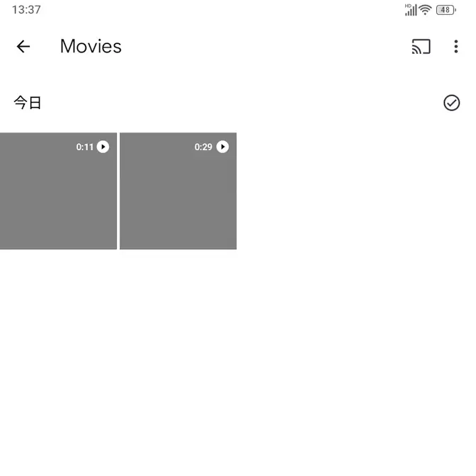Tap the 13:37 clock in status bar
476x476 pixels.
26,10
